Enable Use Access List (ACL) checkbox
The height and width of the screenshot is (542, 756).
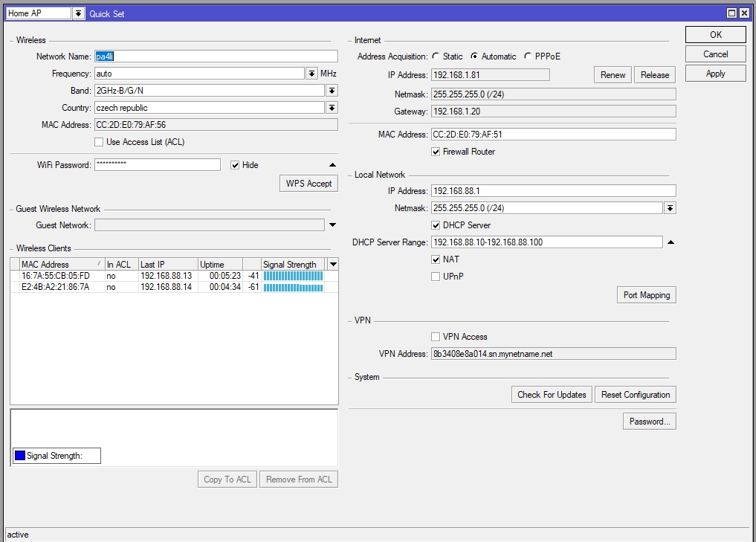click(99, 142)
